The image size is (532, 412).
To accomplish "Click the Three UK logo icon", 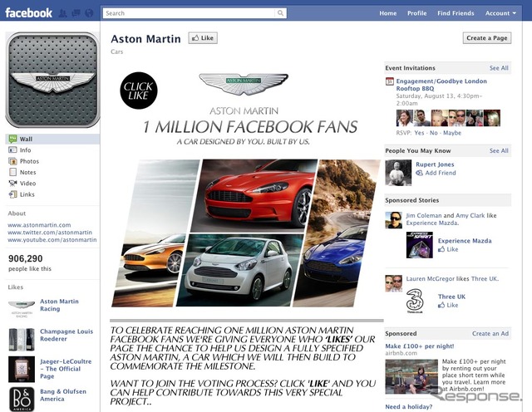I will coord(415,301).
